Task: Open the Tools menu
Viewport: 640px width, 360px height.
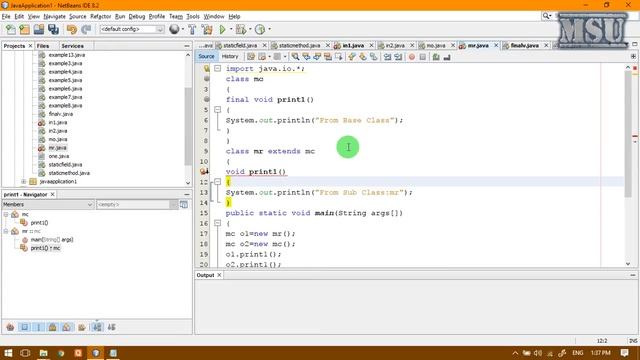Action: (193, 16)
